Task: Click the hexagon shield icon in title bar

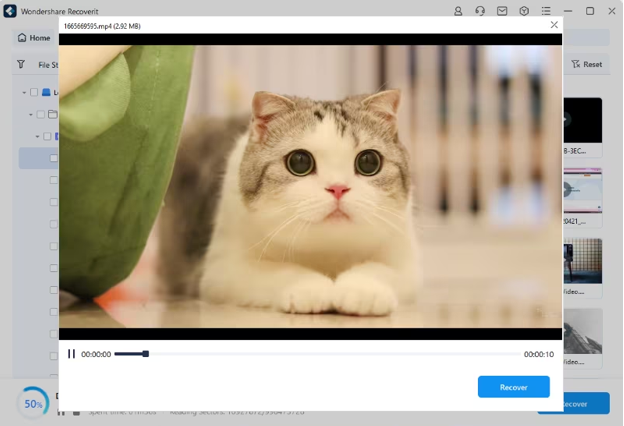Action: coord(524,11)
